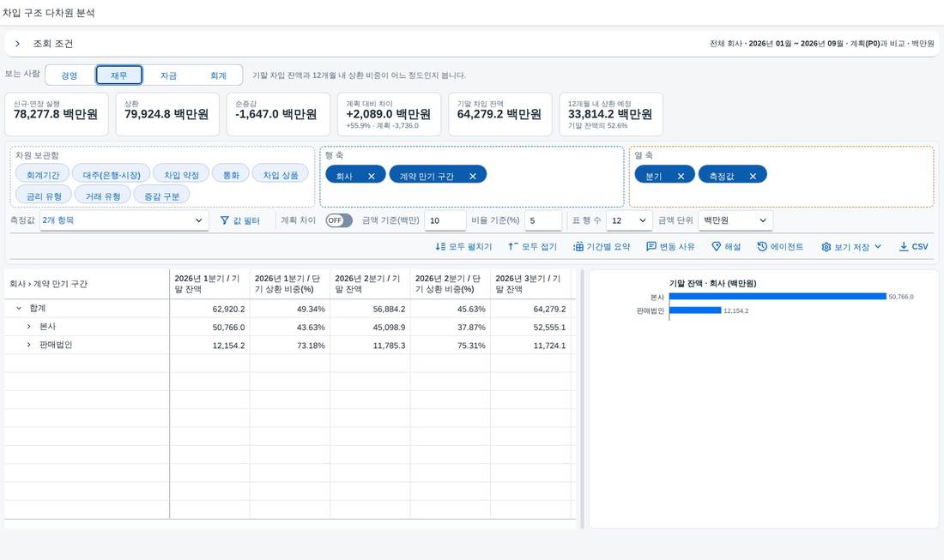Image resolution: width=944 pixels, height=560 pixels.
Task: Open the 금액 단위 dropdown
Action: click(735, 220)
